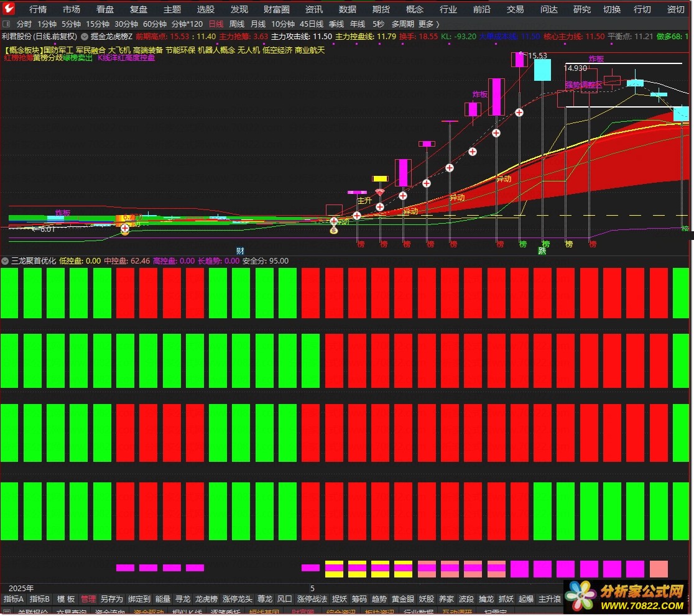Click the yellow 榜 marker at the bottom of the chart
Screen dimensions: 694x616
[569, 244]
